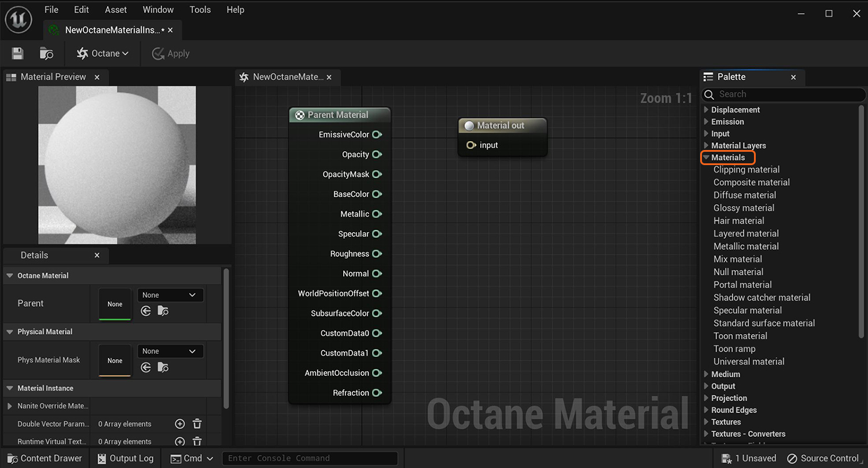Open the Window menu

point(158,10)
